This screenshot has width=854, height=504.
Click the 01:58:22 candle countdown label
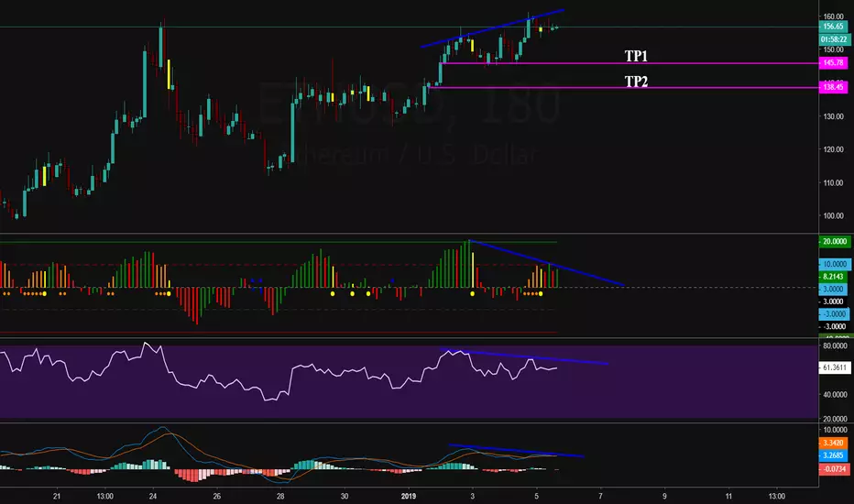click(835, 39)
